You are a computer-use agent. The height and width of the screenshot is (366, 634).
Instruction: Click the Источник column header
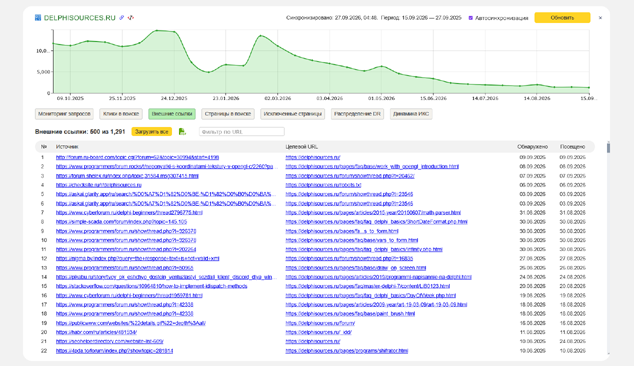[67, 146]
